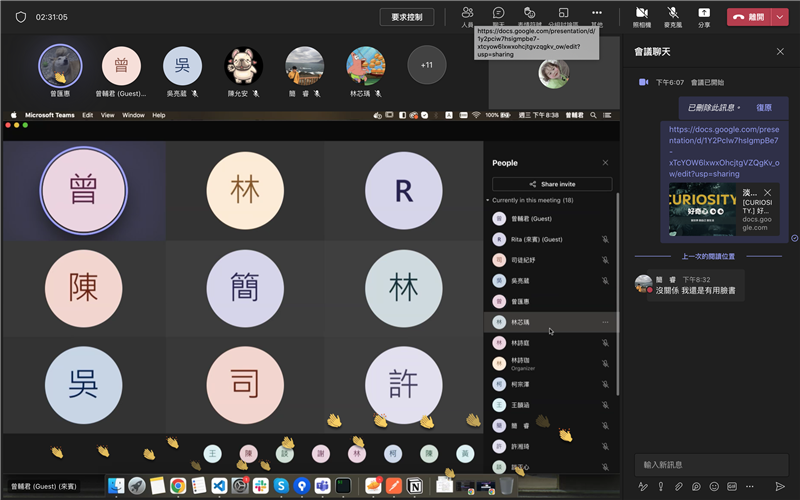Show the +11 additional participants
Viewport: 800px width, 500px height.
point(427,65)
